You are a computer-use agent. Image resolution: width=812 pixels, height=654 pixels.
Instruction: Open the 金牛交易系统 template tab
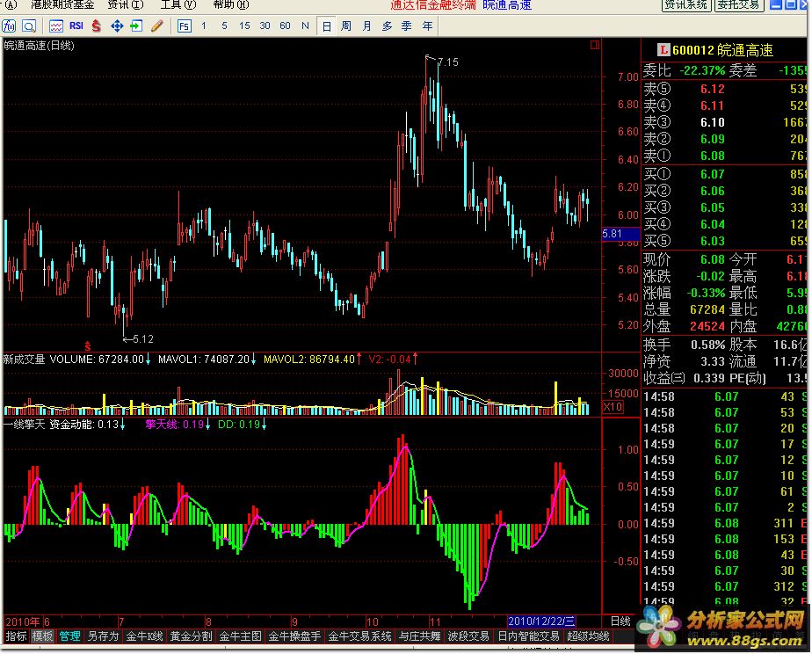coord(360,636)
